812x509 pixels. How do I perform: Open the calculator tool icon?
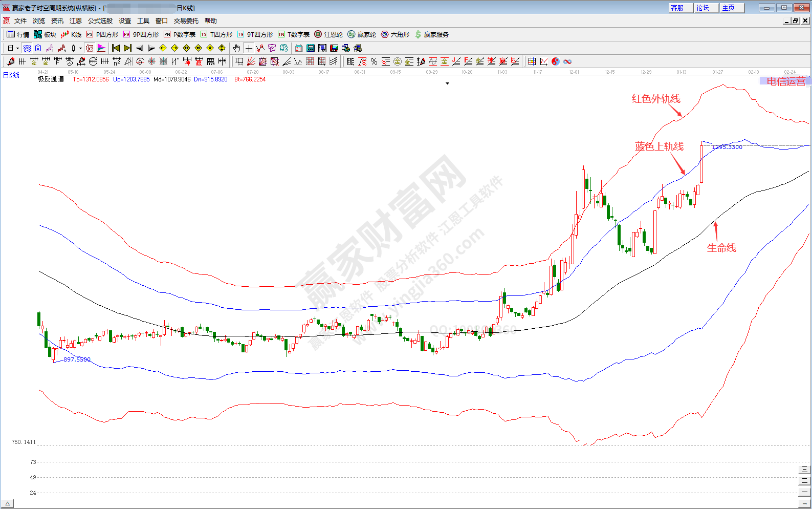(311, 48)
